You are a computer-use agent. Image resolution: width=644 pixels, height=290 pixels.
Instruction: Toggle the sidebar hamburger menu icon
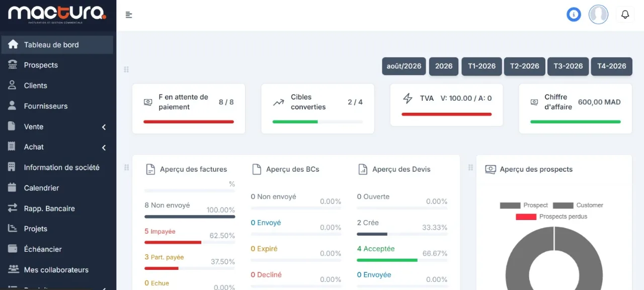click(129, 15)
